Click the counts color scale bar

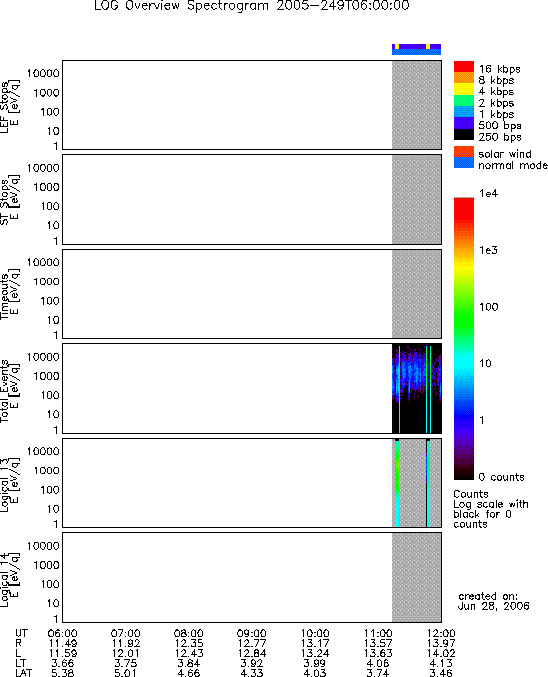[464, 338]
